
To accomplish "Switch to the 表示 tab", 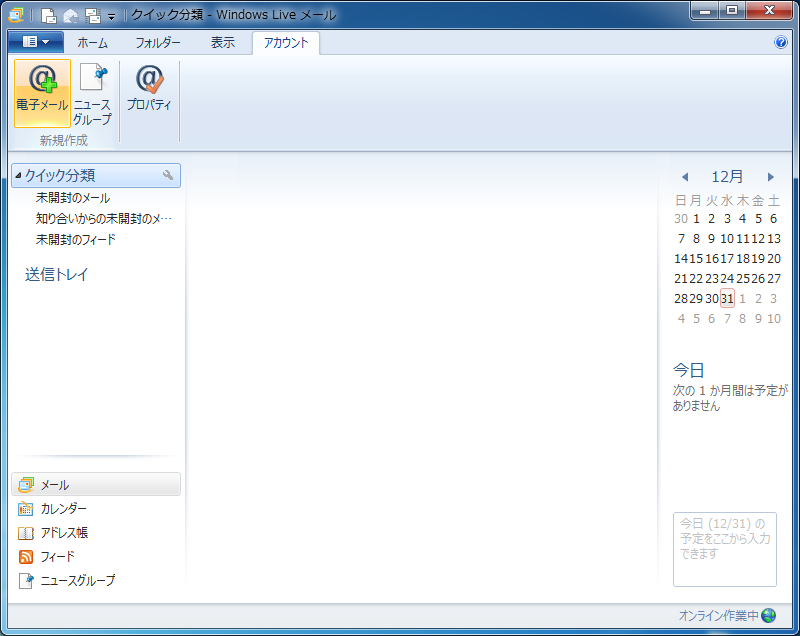I will (x=223, y=43).
